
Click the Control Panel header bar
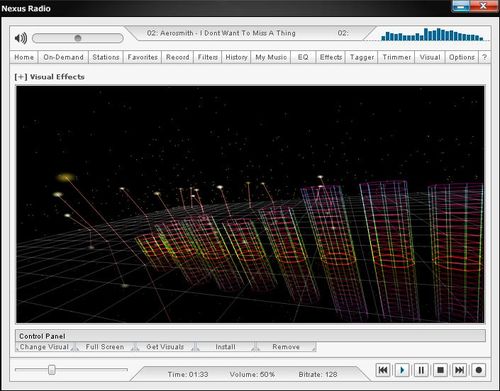(250, 336)
